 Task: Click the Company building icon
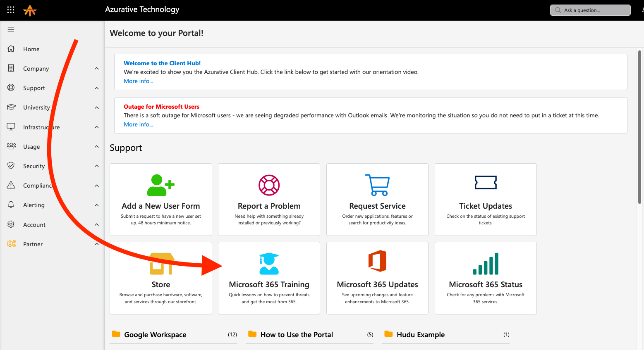(11, 68)
